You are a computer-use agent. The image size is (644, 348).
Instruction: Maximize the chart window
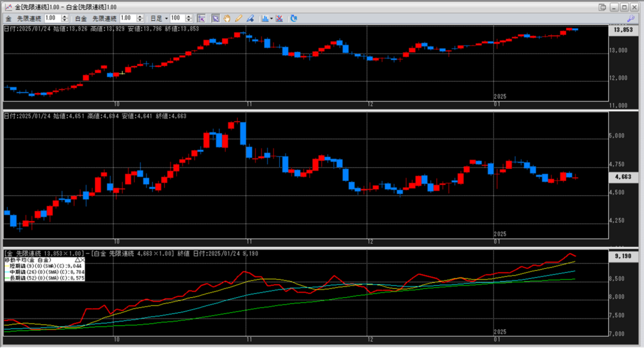[x=625, y=7]
